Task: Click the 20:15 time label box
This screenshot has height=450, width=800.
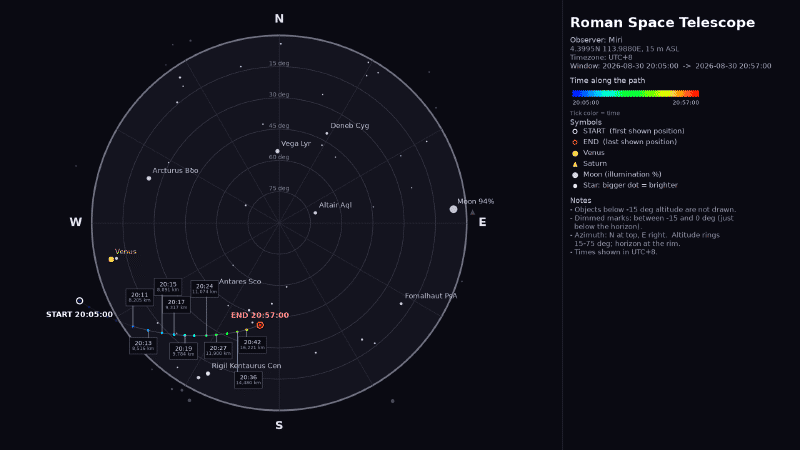Action: click(x=168, y=287)
